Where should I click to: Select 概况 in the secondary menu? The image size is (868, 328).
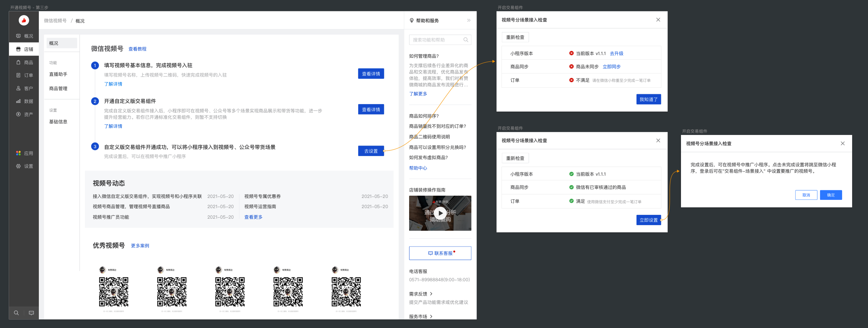click(x=62, y=43)
